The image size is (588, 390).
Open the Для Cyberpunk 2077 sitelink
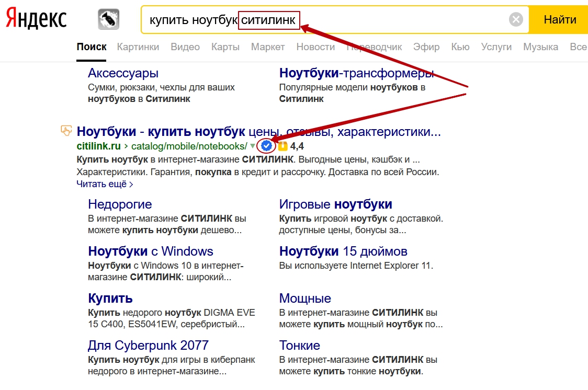point(148,346)
